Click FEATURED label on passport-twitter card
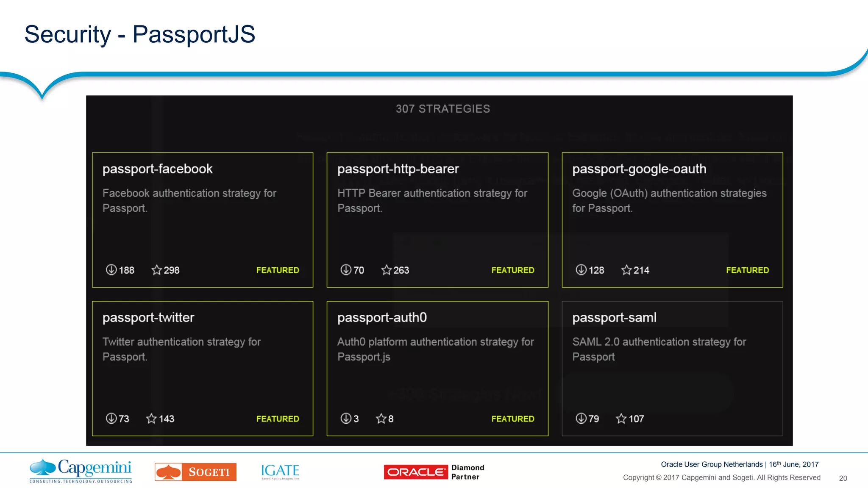The height and width of the screenshot is (488, 868). (278, 419)
